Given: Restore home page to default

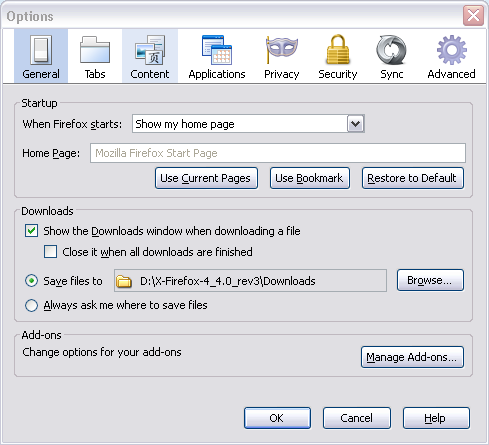Looking at the screenshot, I should pos(413,178).
